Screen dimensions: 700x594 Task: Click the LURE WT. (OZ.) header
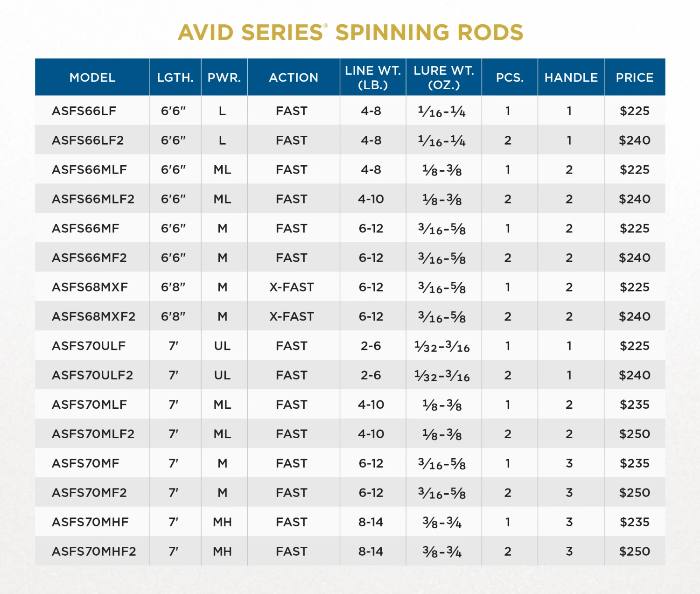(x=443, y=77)
